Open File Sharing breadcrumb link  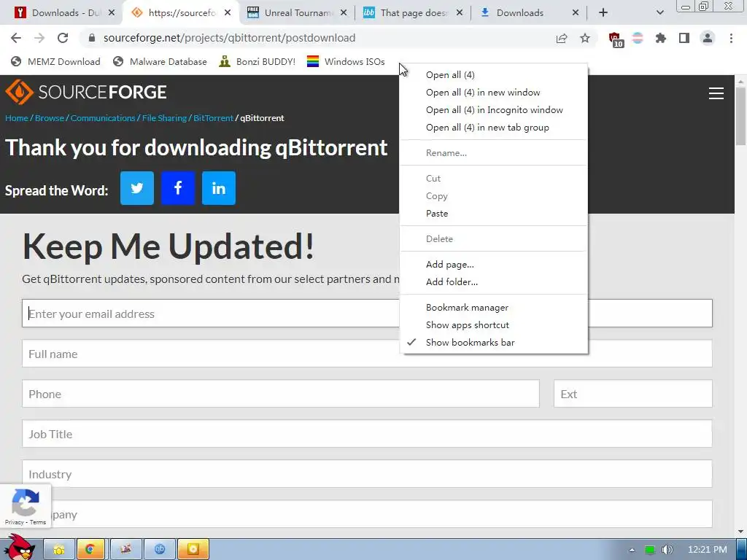[x=164, y=118]
